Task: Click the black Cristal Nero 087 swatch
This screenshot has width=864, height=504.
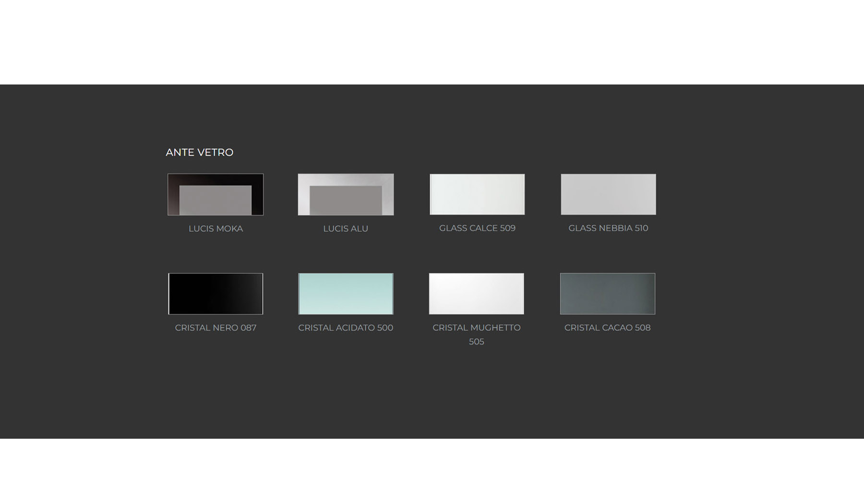Action: 216,294
